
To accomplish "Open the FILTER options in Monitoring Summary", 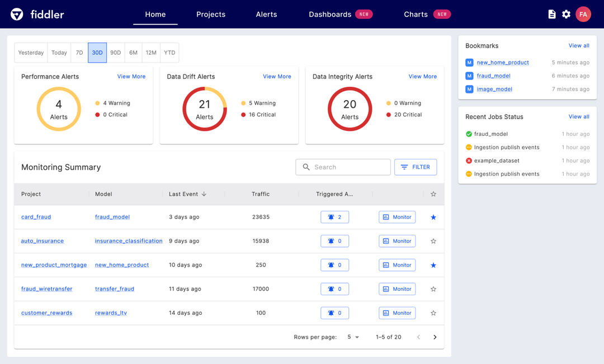I will click(x=416, y=167).
